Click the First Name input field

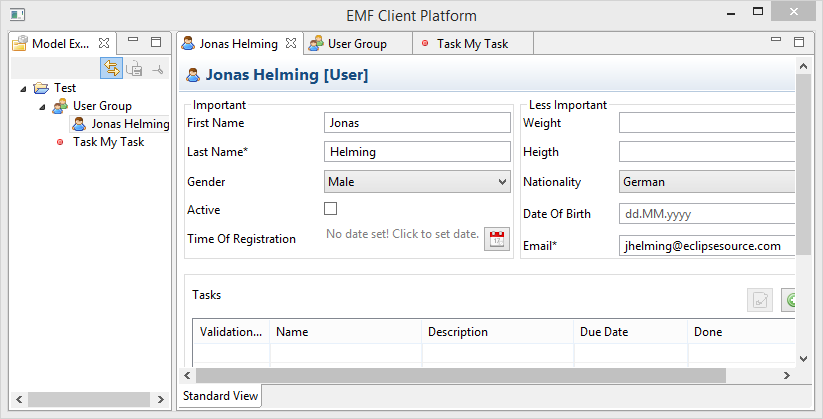pos(417,123)
